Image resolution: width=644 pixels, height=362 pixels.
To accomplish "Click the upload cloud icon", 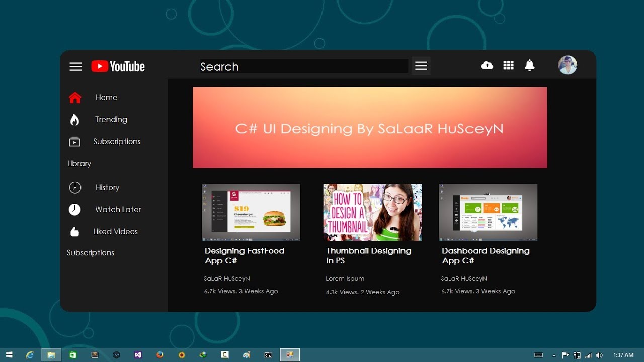I will pos(487,65).
